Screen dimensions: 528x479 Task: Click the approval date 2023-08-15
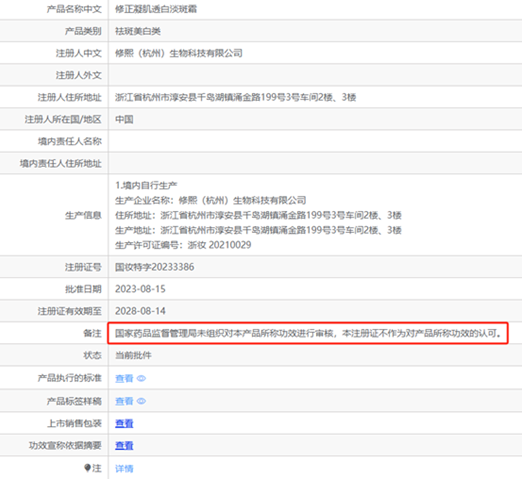[140, 289]
